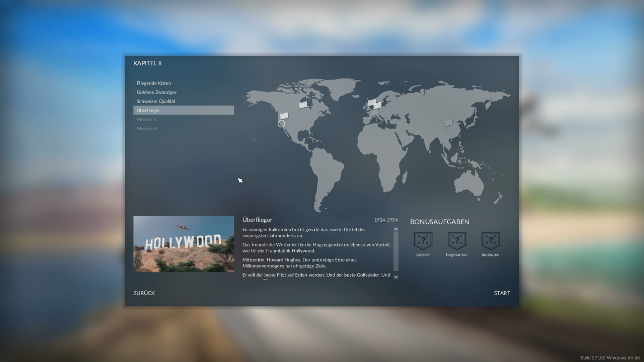This screenshot has height=362, width=644.
Task: Go back with the ZURÜCK button
Action: click(x=144, y=293)
